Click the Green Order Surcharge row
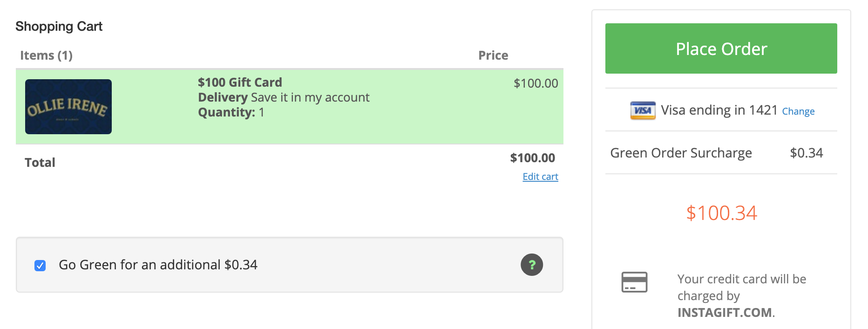This screenshot has height=329, width=868. click(721, 153)
